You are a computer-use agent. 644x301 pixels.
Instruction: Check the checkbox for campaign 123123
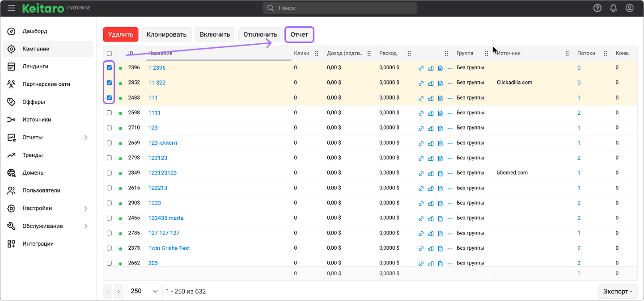[109, 158]
